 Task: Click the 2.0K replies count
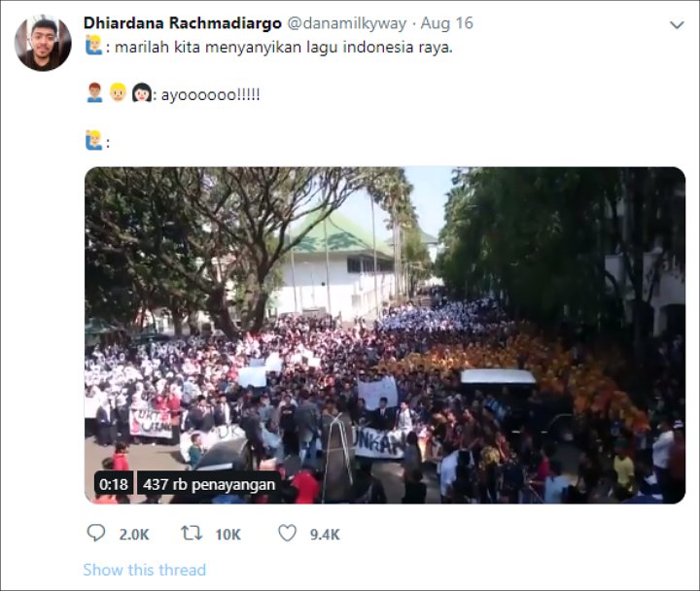pos(134,533)
